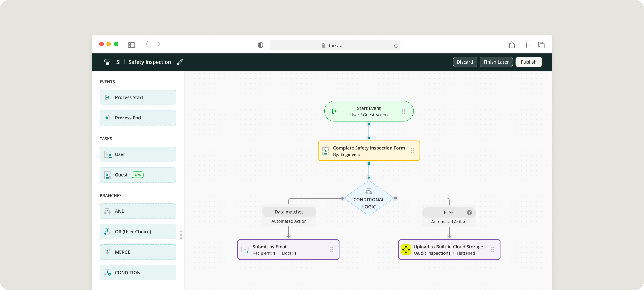Select the CONDITION branch item
The height and width of the screenshot is (290, 644).
[x=138, y=273]
